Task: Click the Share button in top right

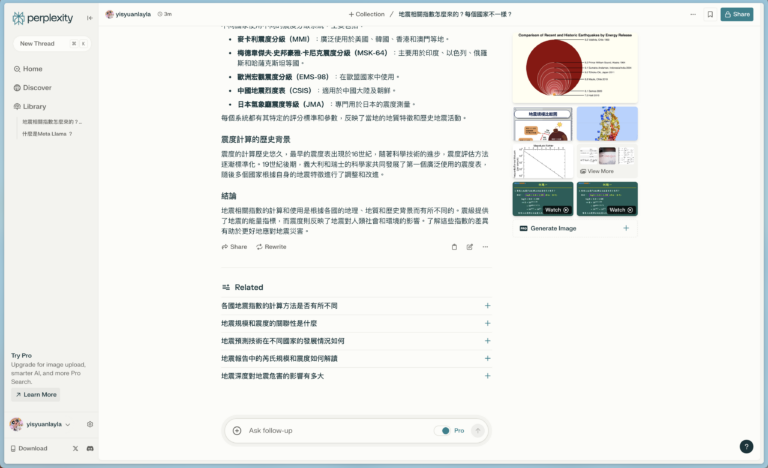Action: [736, 14]
